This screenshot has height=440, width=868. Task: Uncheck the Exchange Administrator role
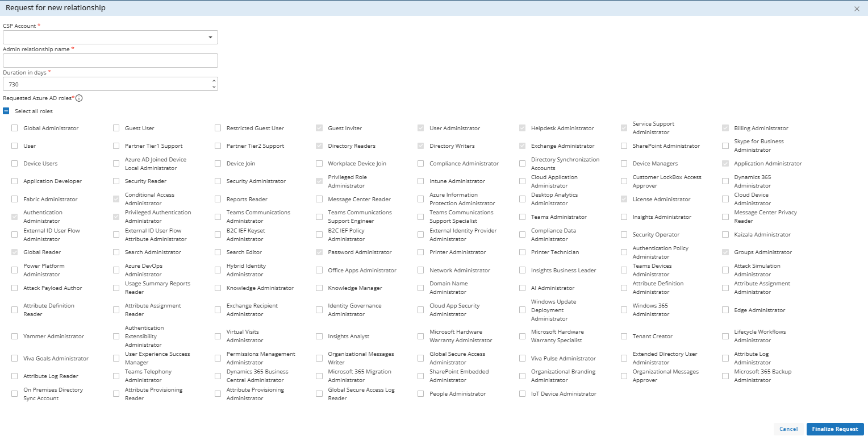point(522,146)
